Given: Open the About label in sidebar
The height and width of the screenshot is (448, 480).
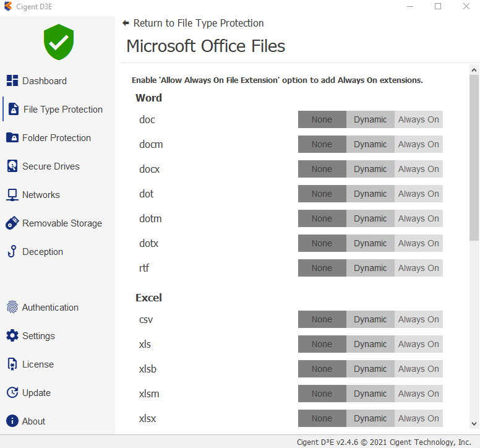Looking at the screenshot, I should pos(33,421).
